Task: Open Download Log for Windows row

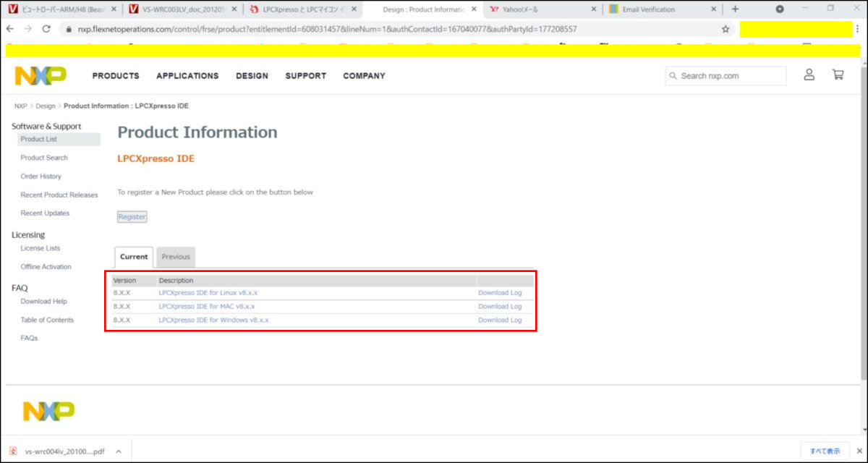Action: 500,320
